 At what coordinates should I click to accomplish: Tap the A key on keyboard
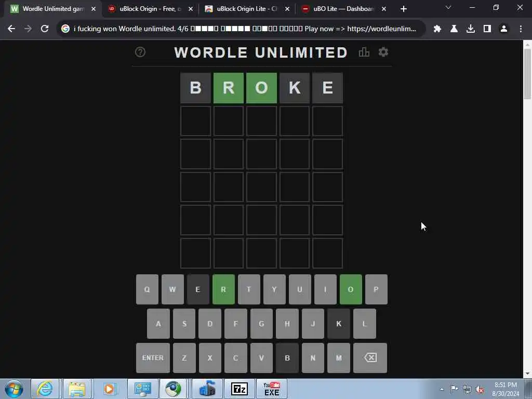coord(158,324)
